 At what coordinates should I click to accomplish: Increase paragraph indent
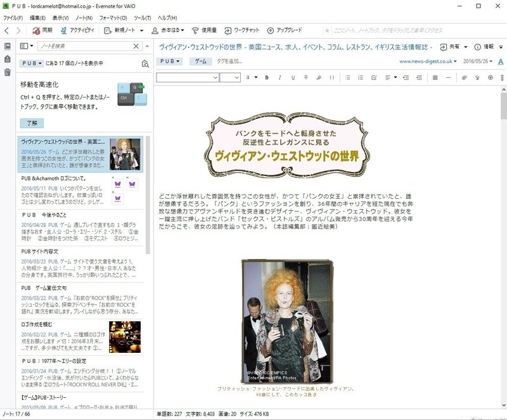click(x=419, y=77)
